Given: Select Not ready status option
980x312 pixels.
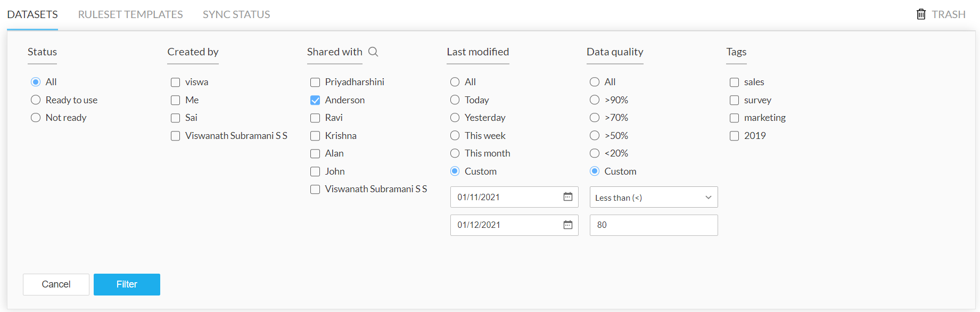Looking at the screenshot, I should click(36, 118).
